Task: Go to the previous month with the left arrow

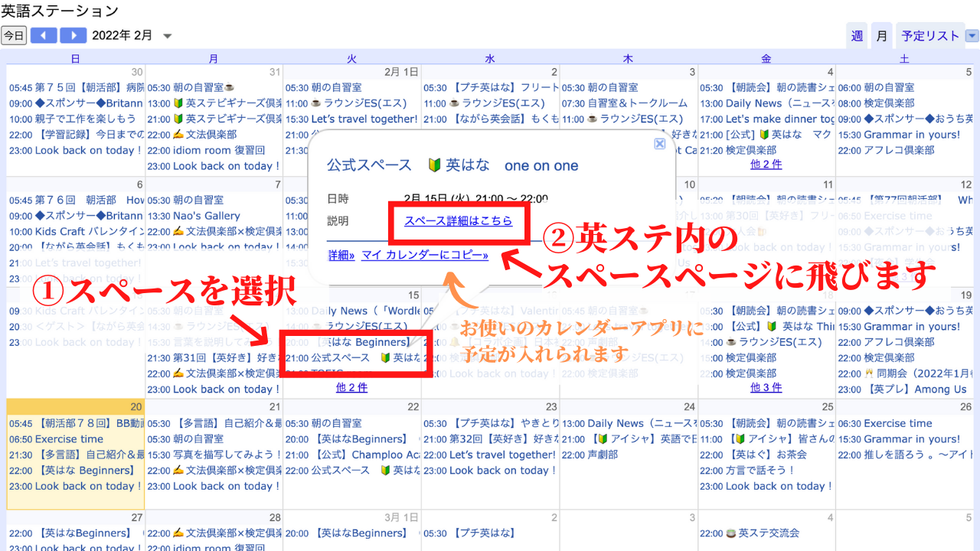Action: coord(44,35)
